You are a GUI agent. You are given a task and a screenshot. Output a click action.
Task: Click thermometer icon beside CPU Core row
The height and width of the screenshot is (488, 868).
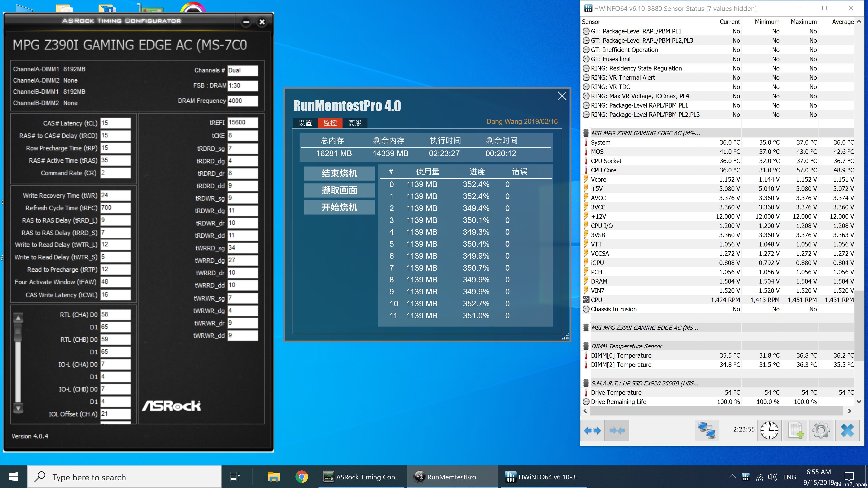586,170
